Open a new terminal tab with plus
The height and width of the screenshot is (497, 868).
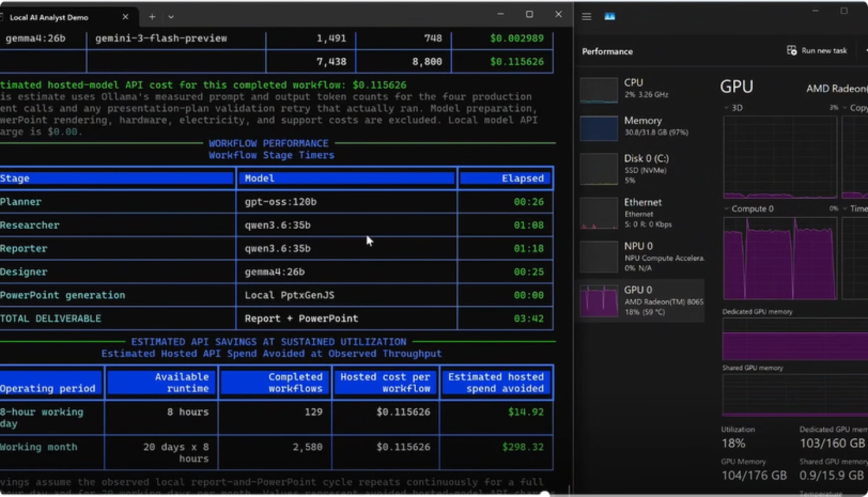click(152, 17)
